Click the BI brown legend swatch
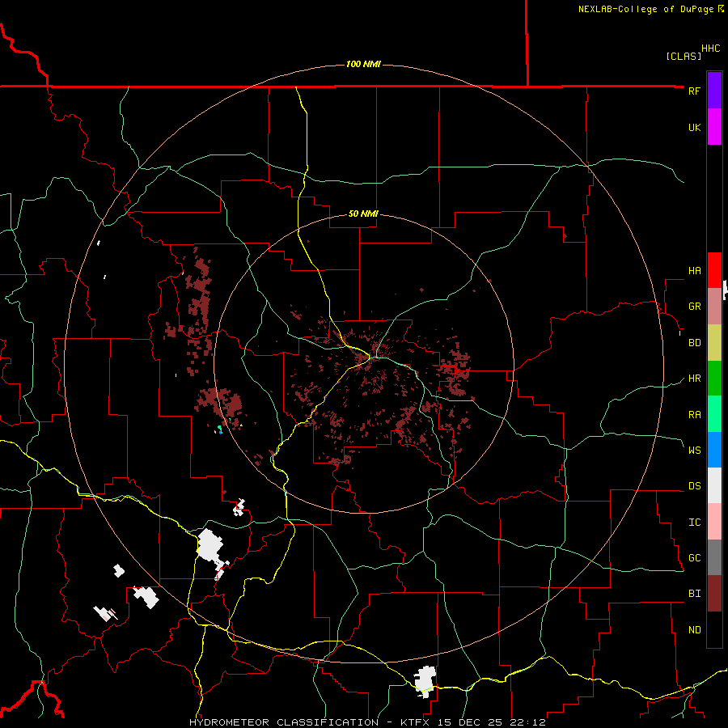This screenshot has height=728, width=728. [x=714, y=594]
